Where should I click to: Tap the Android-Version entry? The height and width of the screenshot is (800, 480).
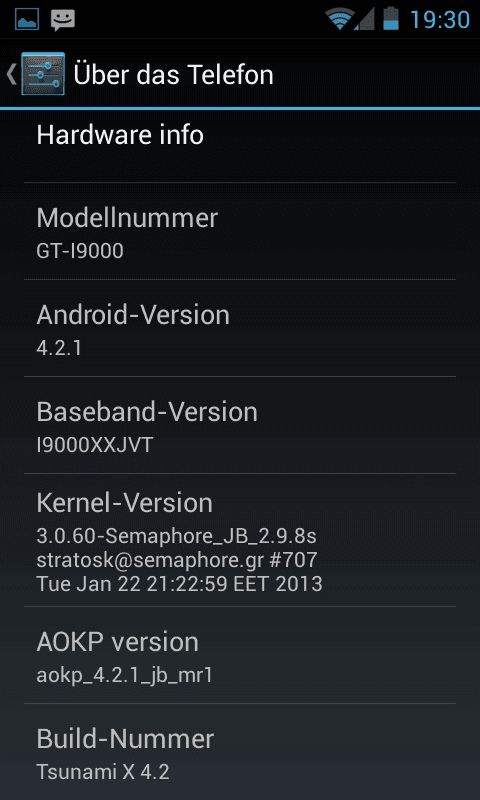click(240, 328)
